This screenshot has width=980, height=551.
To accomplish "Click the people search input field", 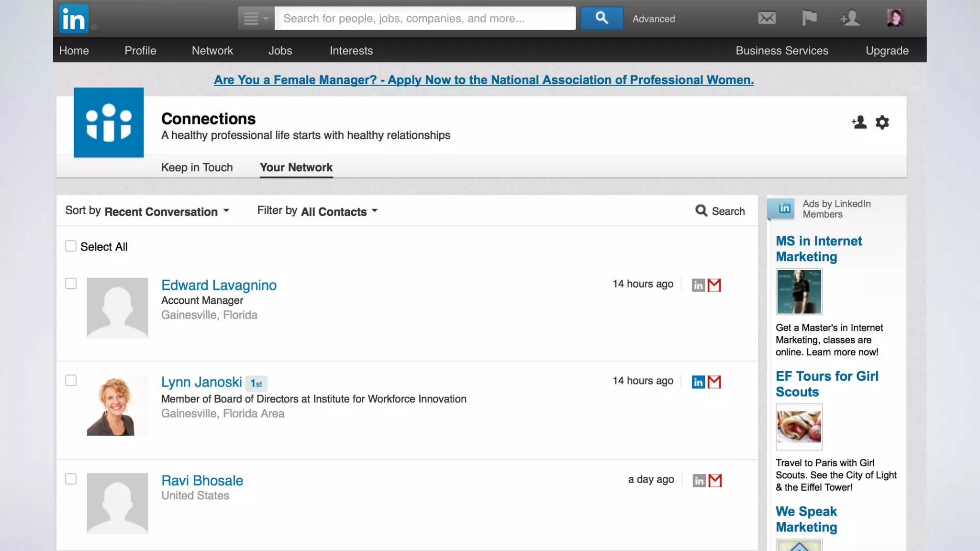I will (x=425, y=18).
